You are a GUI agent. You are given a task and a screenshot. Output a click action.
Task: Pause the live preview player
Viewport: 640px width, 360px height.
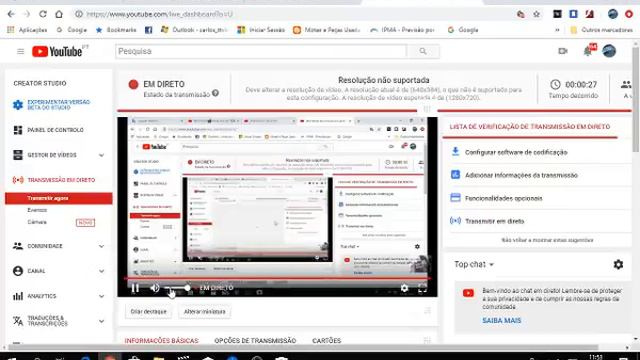pyautogui.click(x=135, y=288)
